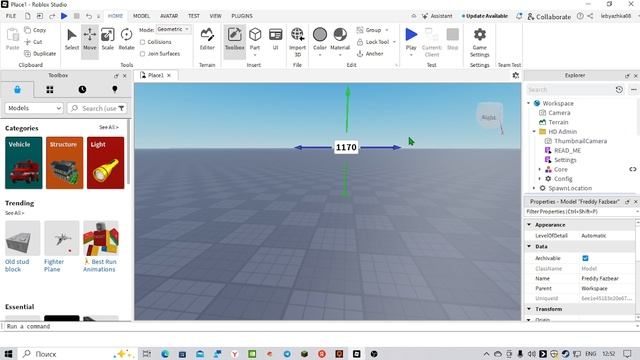640x360 pixels.
Task: Click the Explorer history filter icon
Action: (x=619, y=89)
